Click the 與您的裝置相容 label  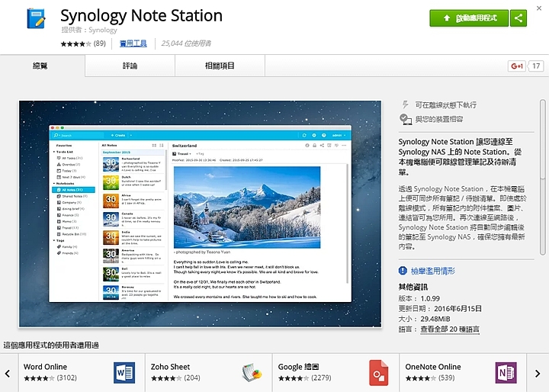[x=439, y=120]
